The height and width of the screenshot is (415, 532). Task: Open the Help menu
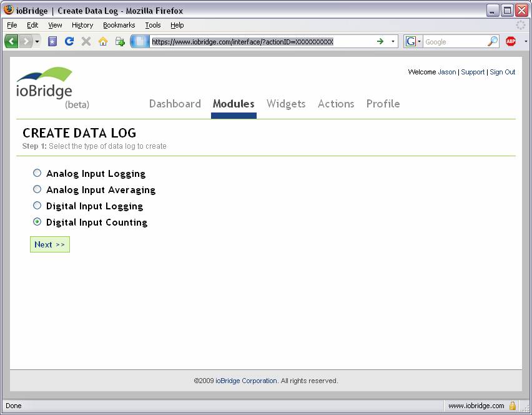(x=177, y=25)
